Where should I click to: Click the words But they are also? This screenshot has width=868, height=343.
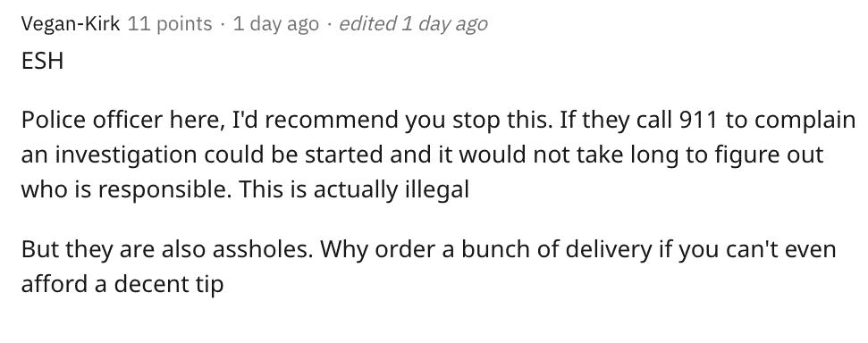(114, 249)
